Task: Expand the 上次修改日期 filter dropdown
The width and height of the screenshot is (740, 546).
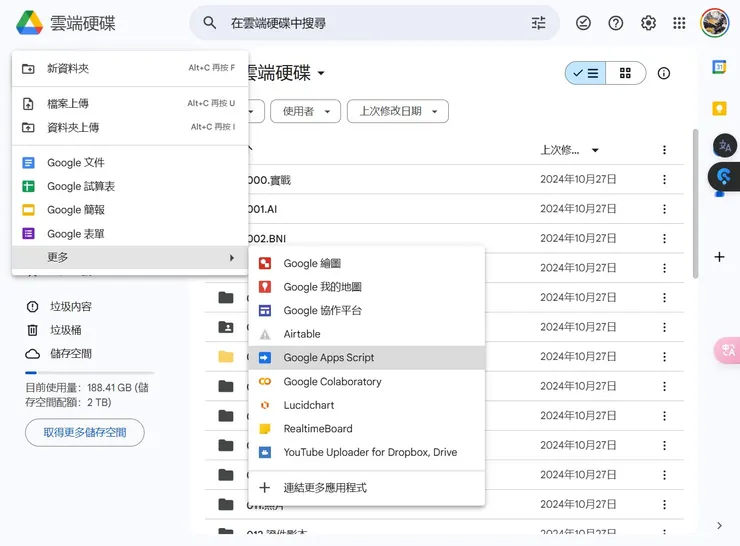Action: pyautogui.click(x=398, y=111)
